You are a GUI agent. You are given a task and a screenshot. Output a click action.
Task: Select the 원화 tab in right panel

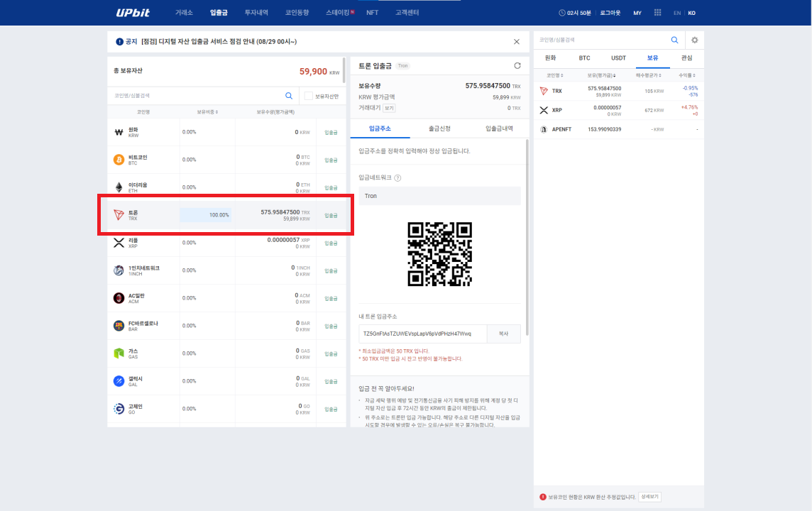click(551, 58)
